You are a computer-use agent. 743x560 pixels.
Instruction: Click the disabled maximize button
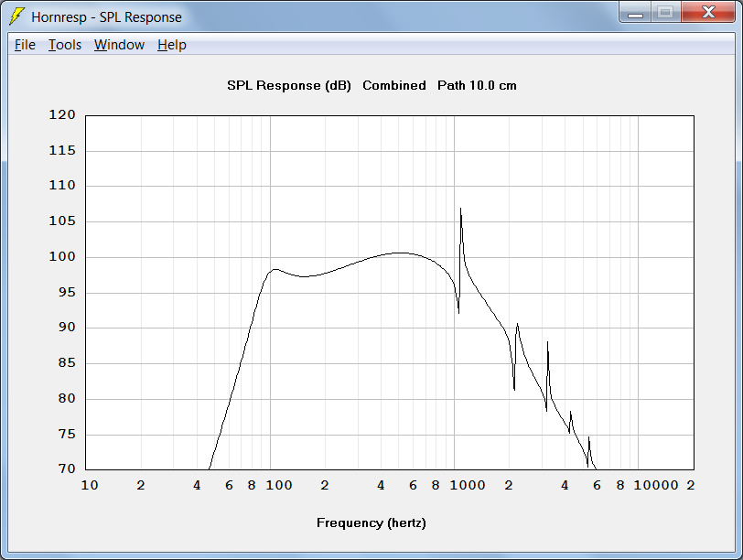666,12
